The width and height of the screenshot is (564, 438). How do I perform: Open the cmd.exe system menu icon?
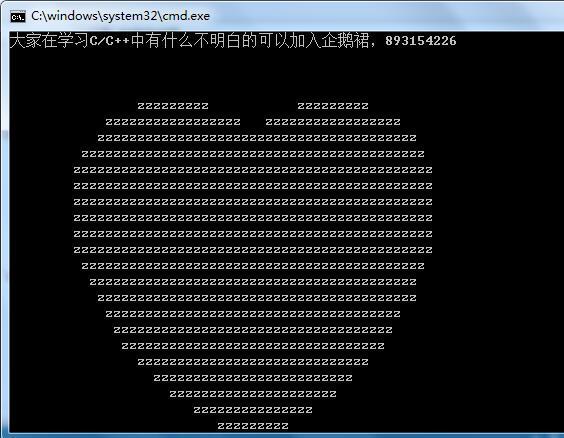pos(18,17)
